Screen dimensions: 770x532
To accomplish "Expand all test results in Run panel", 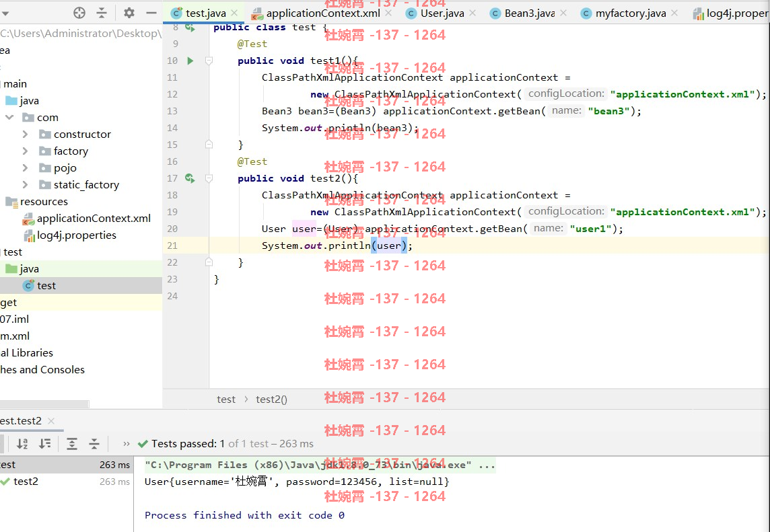I will [72, 444].
